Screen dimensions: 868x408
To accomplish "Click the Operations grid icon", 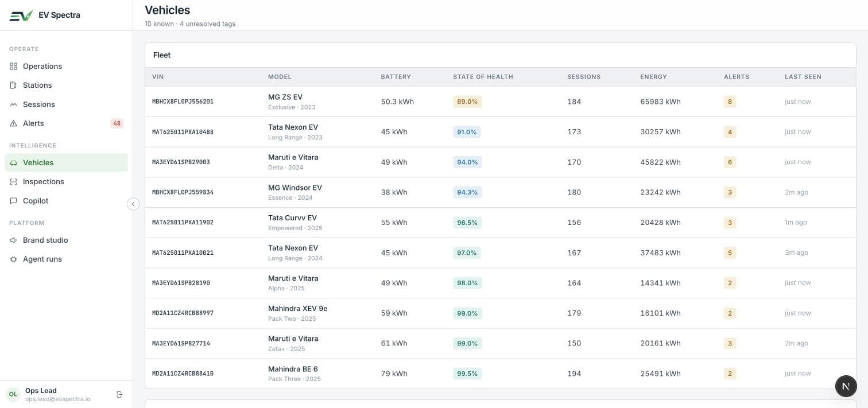I will coord(14,67).
